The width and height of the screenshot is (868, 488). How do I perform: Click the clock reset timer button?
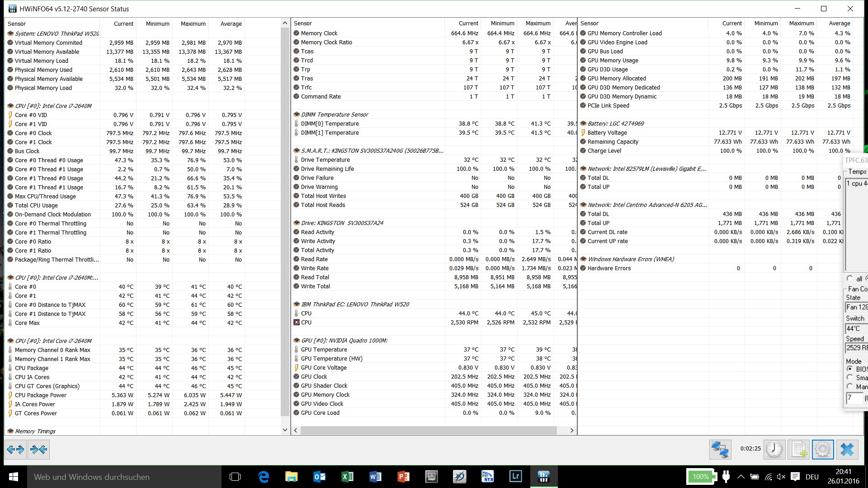[x=774, y=450]
